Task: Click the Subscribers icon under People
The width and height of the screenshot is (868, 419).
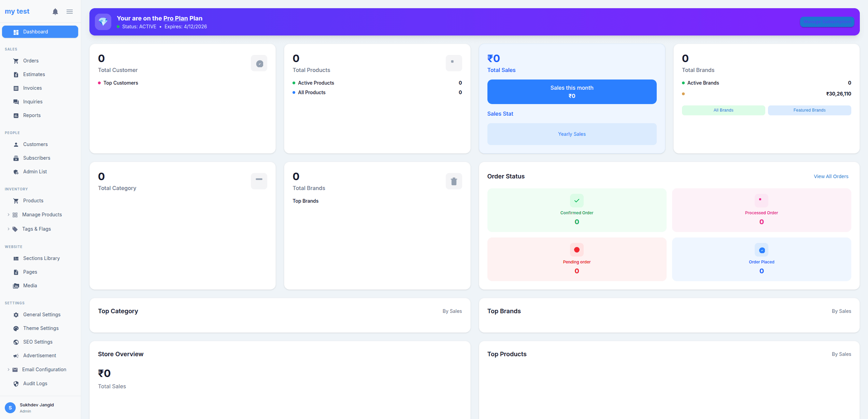Action: click(16, 158)
